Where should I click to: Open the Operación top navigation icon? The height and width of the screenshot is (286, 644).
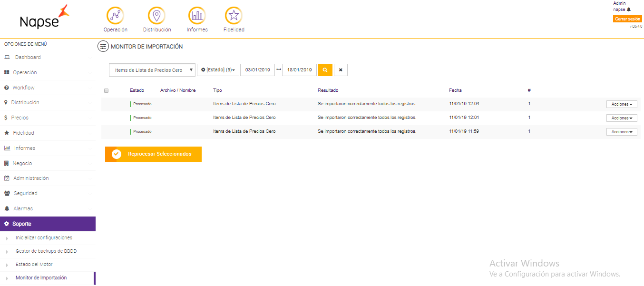coord(115,16)
